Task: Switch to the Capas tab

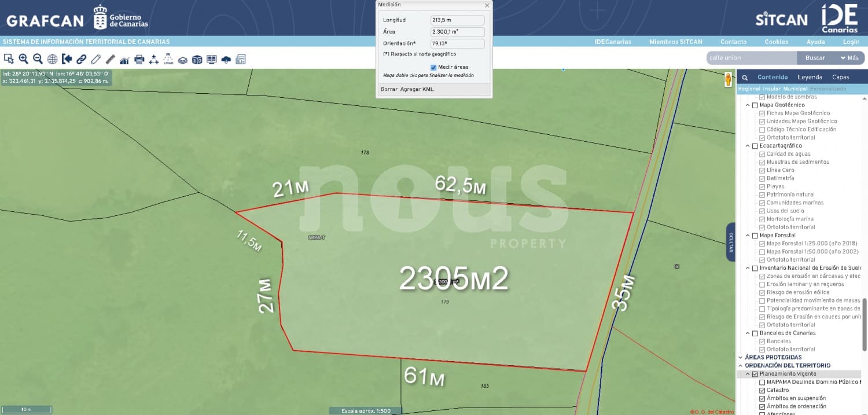Action: [840, 77]
